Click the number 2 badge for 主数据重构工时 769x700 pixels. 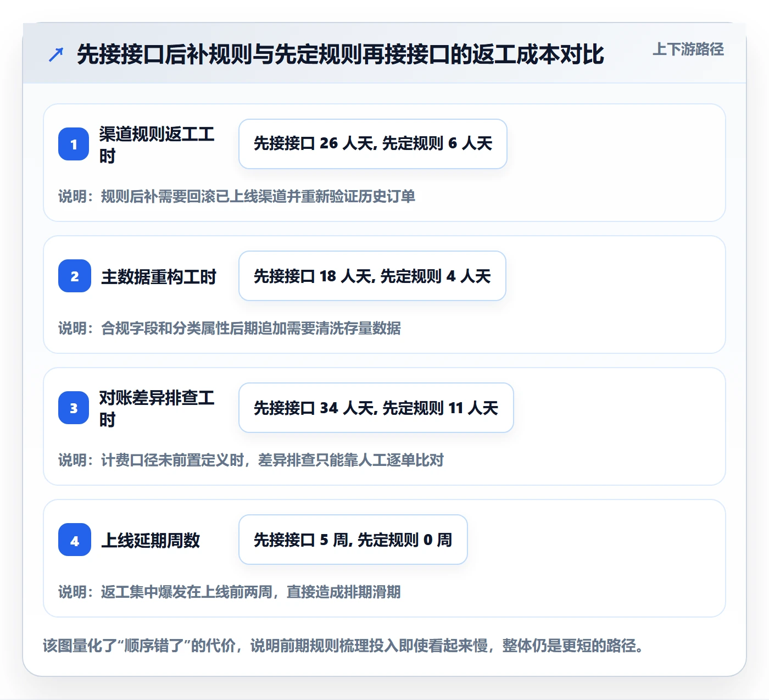click(75, 276)
